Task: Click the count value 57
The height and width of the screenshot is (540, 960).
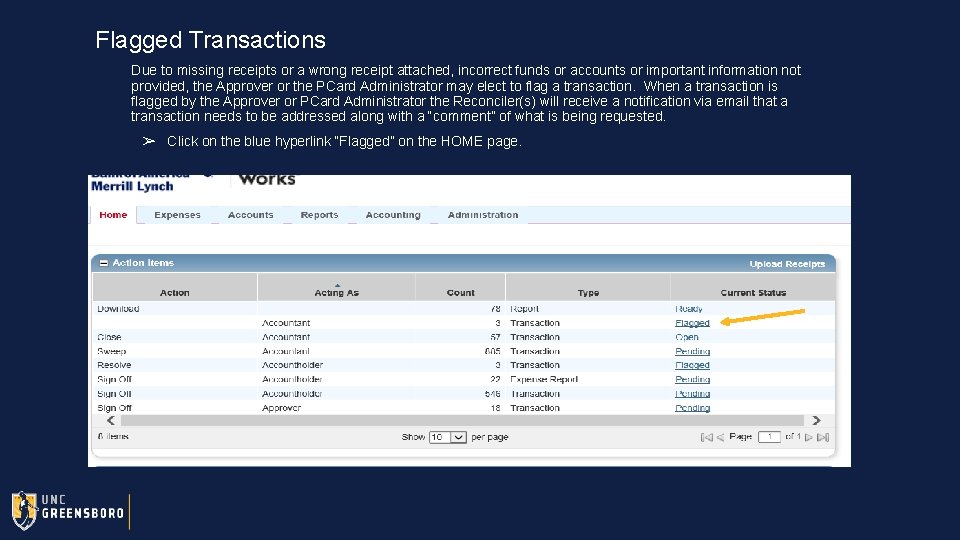Action: coord(495,337)
